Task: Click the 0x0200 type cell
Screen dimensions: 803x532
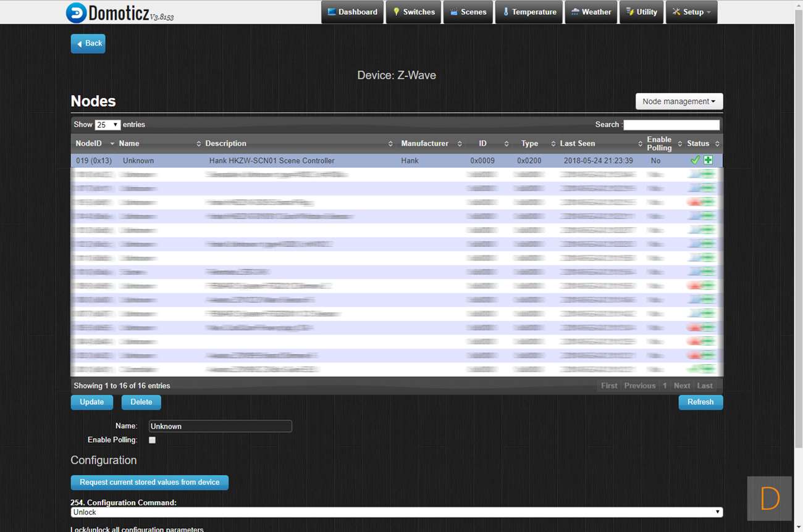Action: 529,160
